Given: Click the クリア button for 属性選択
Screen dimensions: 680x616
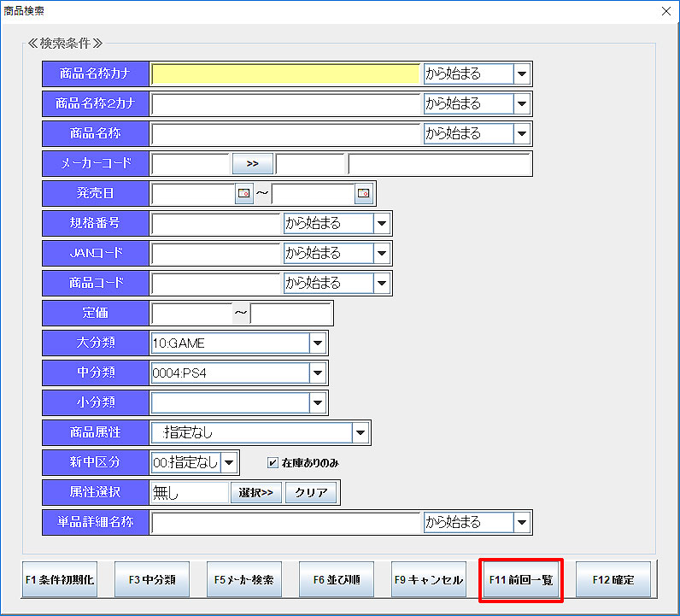Looking at the screenshot, I should [311, 493].
